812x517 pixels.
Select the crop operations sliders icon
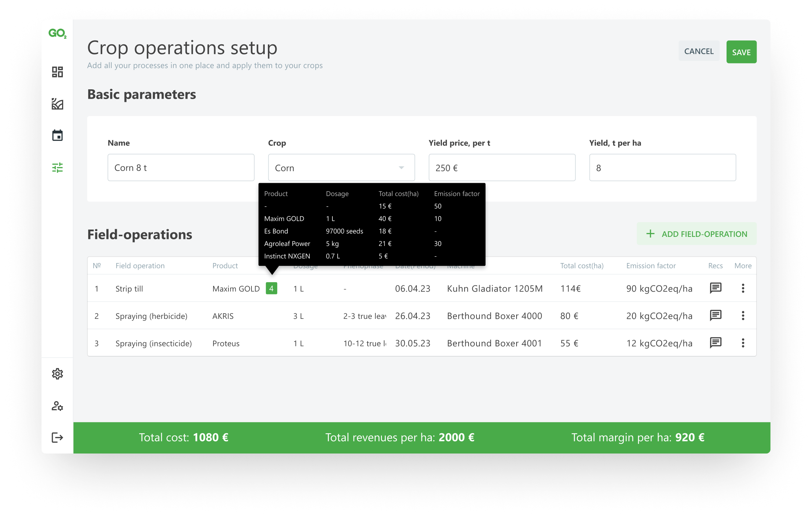(57, 167)
